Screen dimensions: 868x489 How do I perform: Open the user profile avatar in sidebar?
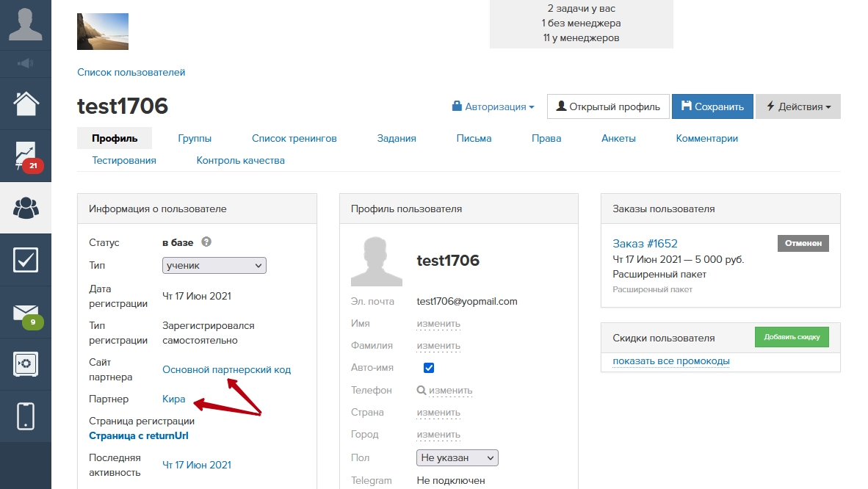pos(25,24)
